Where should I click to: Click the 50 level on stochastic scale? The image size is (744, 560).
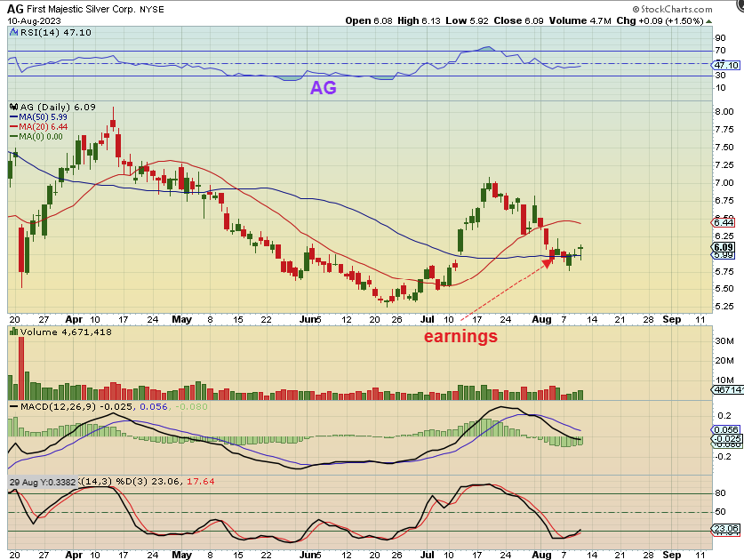point(720,512)
